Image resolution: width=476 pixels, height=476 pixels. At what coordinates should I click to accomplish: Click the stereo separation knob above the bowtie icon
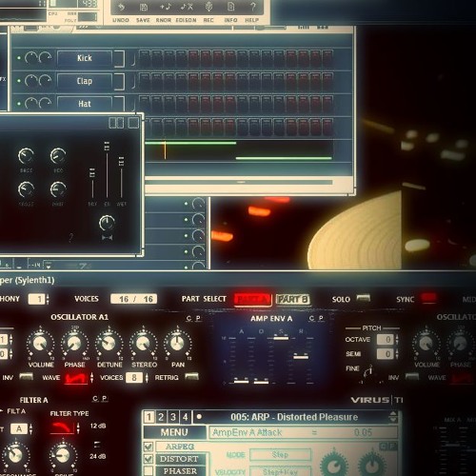tap(107, 223)
